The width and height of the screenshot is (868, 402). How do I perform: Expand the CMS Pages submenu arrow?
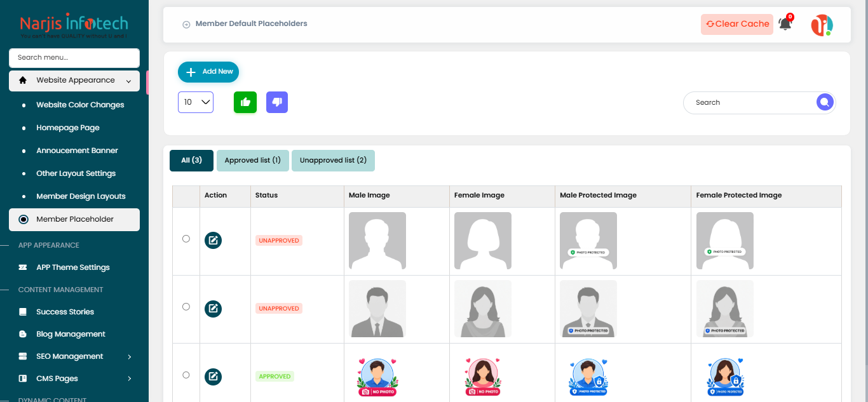(130, 379)
